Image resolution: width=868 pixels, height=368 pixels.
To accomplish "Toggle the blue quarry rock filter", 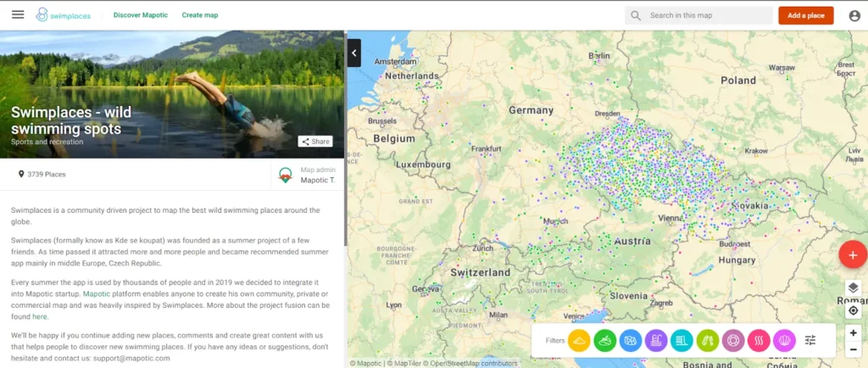I will tap(631, 340).
